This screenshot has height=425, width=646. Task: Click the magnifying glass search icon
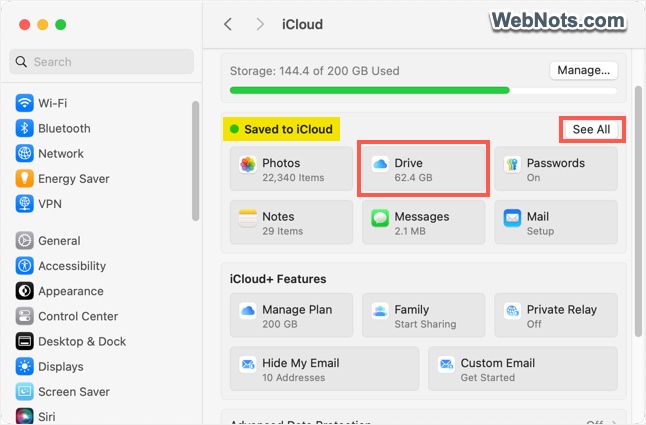tap(21, 62)
